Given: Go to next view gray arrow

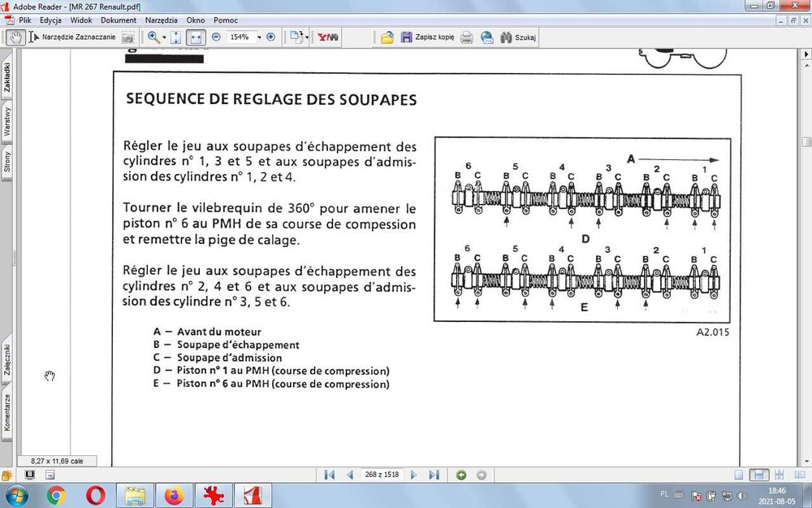Looking at the screenshot, I should 481,475.
